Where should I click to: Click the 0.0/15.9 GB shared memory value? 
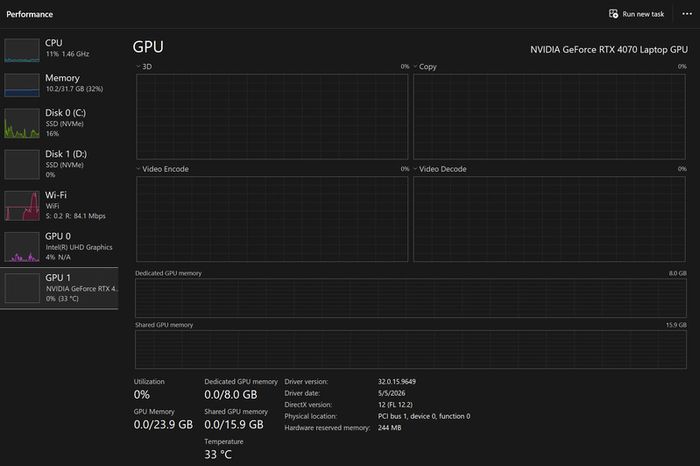[234, 424]
